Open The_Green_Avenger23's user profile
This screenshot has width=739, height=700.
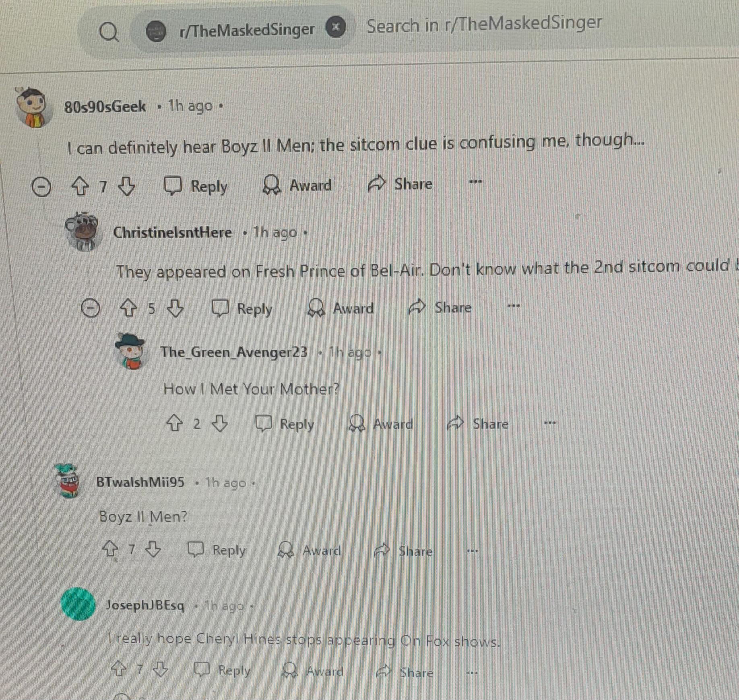[x=234, y=352]
